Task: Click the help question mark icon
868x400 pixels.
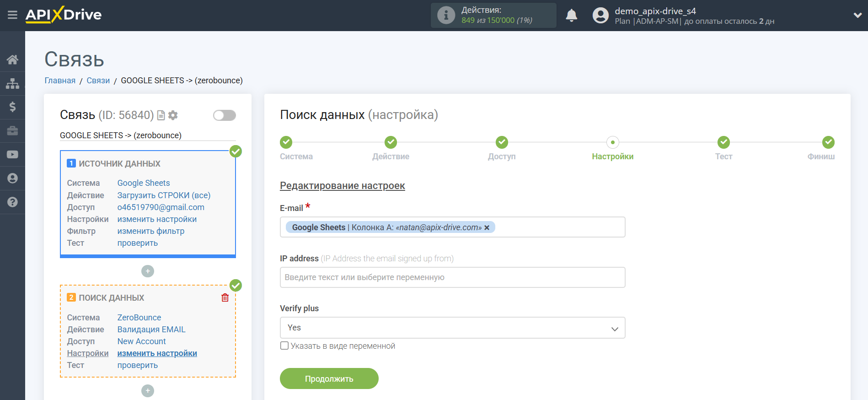Action: tap(12, 202)
